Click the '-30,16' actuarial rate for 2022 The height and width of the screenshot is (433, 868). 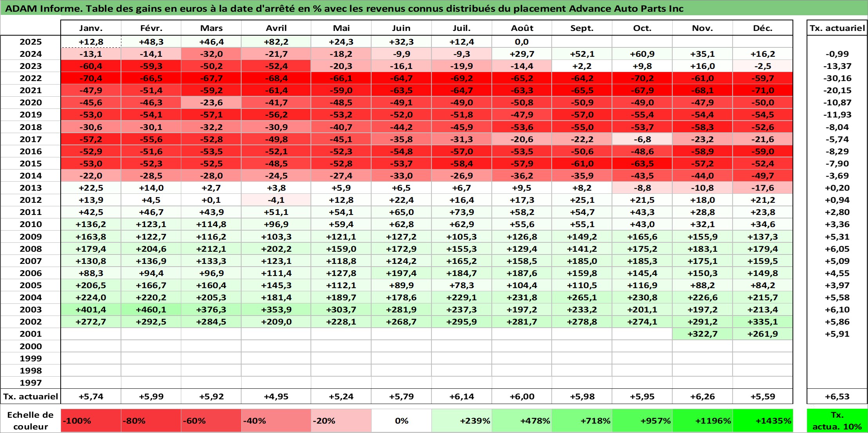click(837, 78)
